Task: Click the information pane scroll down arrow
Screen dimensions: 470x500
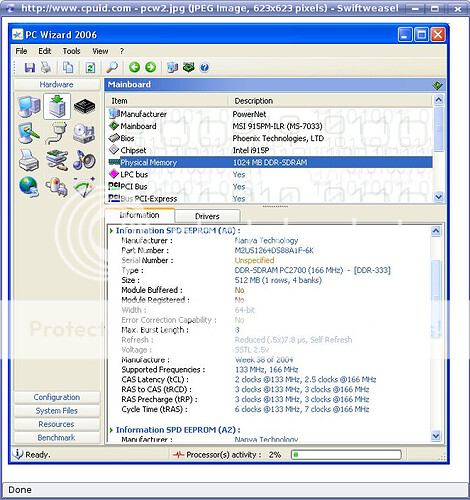Action: [436, 435]
